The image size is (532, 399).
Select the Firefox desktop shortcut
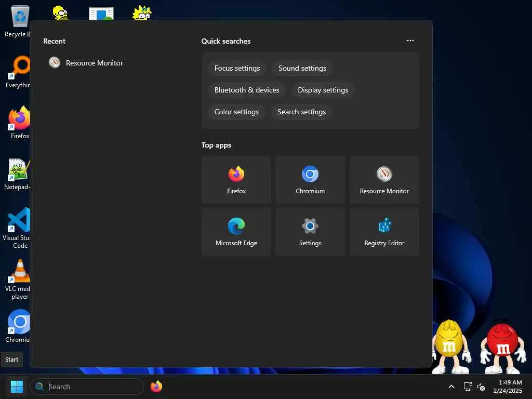tap(19, 123)
